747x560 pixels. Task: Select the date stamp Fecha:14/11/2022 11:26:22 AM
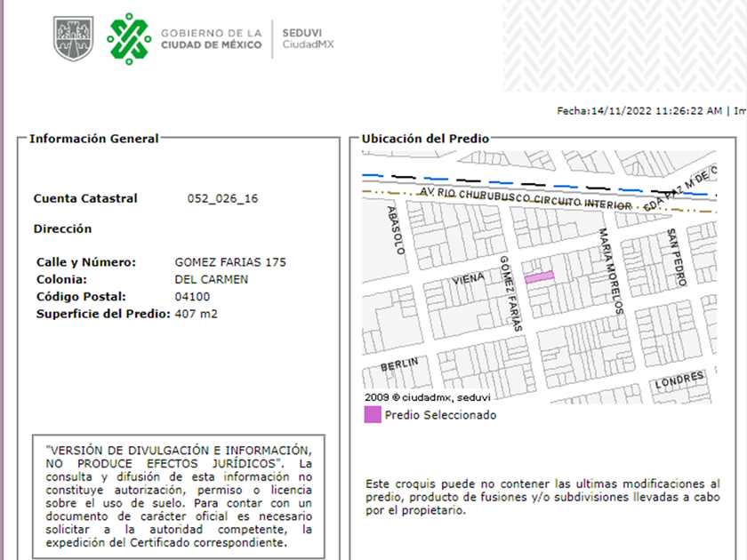(x=639, y=111)
